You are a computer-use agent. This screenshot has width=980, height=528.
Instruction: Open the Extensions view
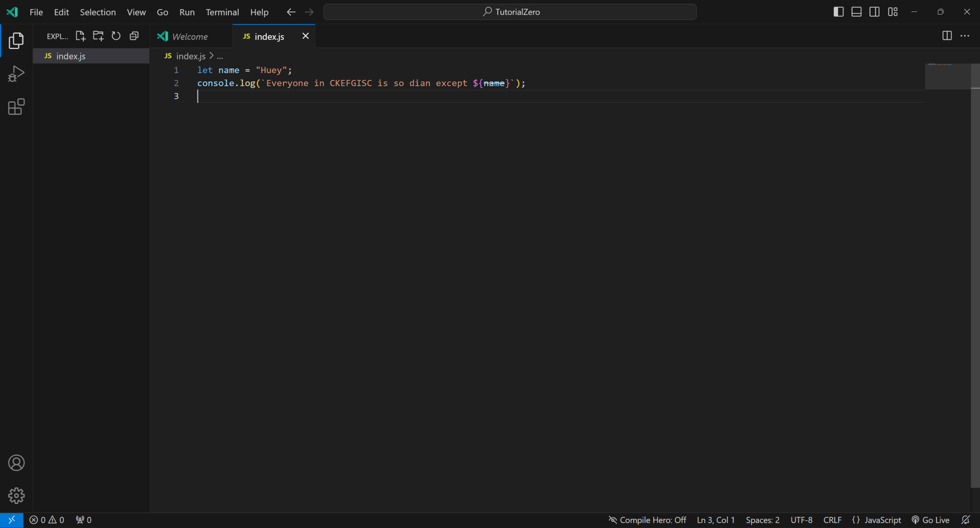click(16, 107)
